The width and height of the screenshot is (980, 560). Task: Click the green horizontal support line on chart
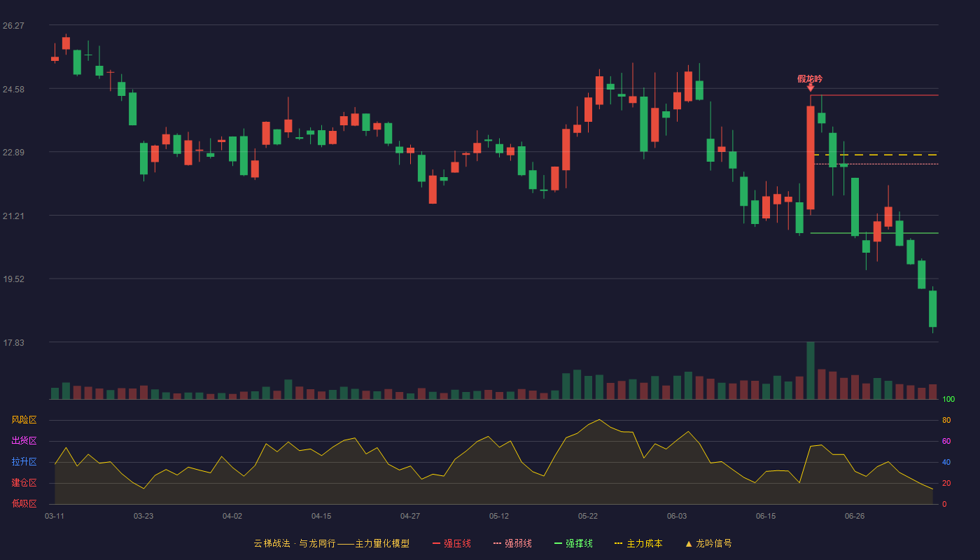tap(874, 233)
